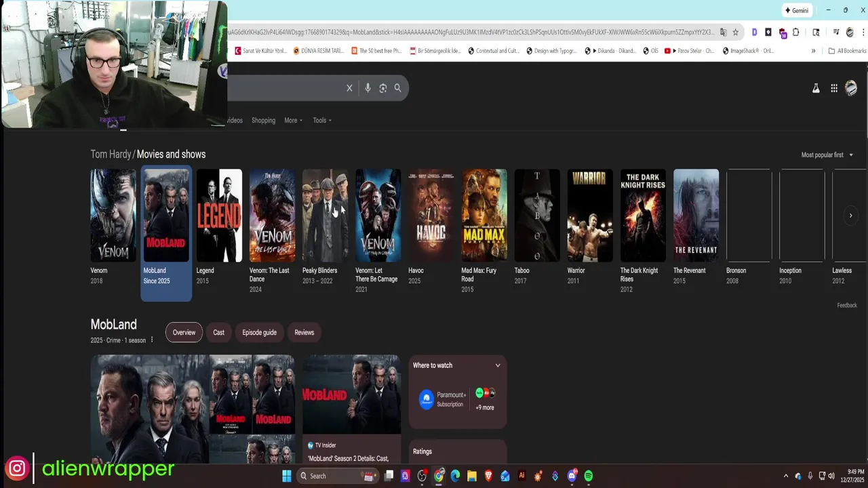Click the magnifier search submit icon
Image resolution: width=868 pixels, height=488 pixels.
(x=398, y=87)
